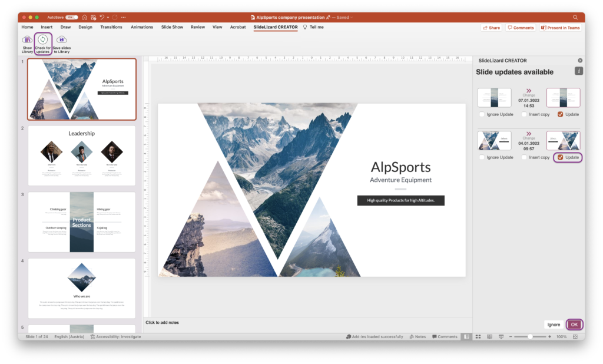Select slide 1 AlpSports thumbnail
603x364 pixels.
[x=81, y=90]
